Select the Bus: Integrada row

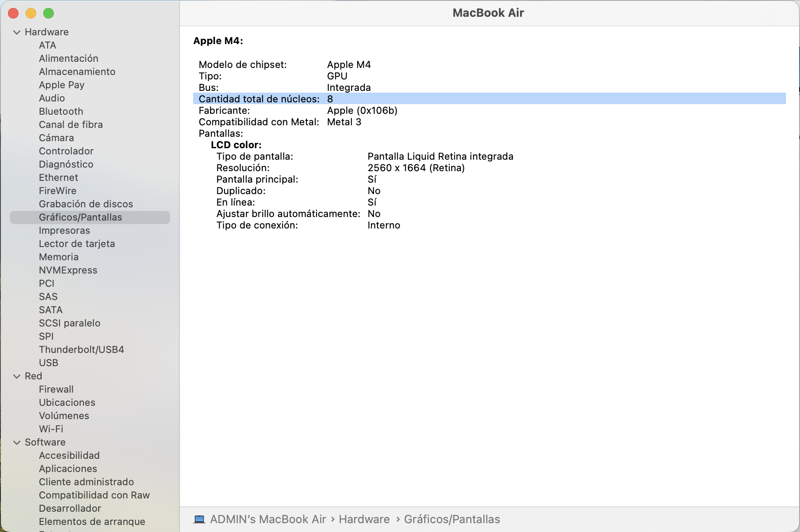click(490, 87)
